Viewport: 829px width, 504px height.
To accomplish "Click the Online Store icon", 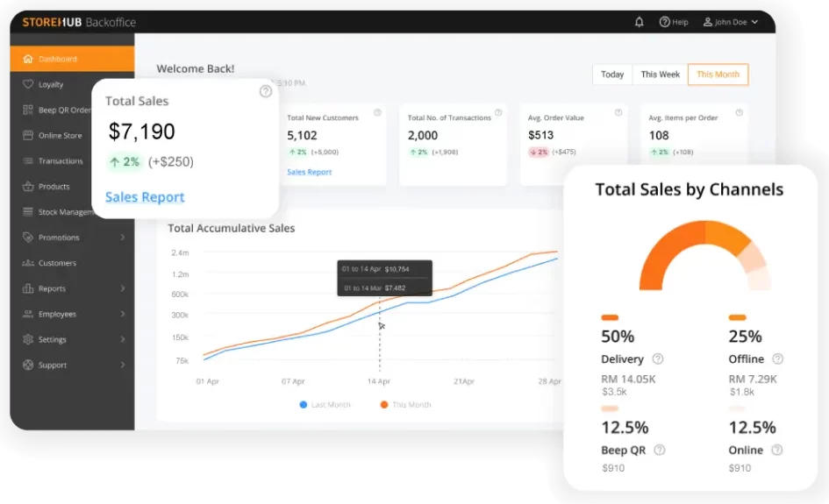I will tap(28, 135).
